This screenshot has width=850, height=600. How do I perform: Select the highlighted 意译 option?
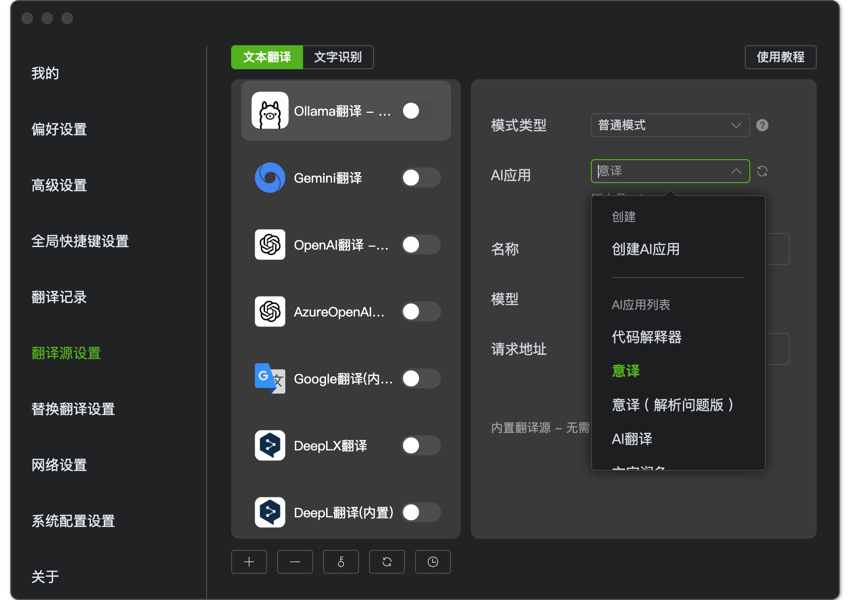pos(626,371)
